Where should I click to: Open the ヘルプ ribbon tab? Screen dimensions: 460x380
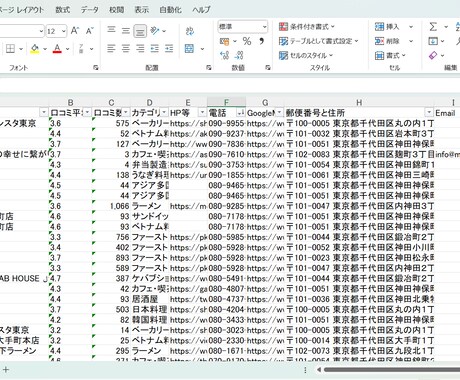pyautogui.click(x=201, y=10)
